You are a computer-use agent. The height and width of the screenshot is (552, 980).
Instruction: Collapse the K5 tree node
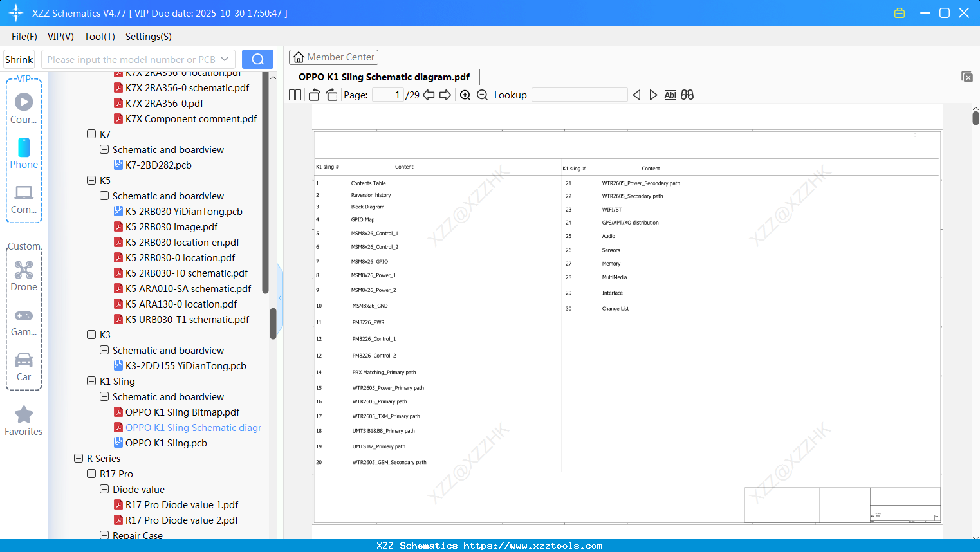coord(91,181)
